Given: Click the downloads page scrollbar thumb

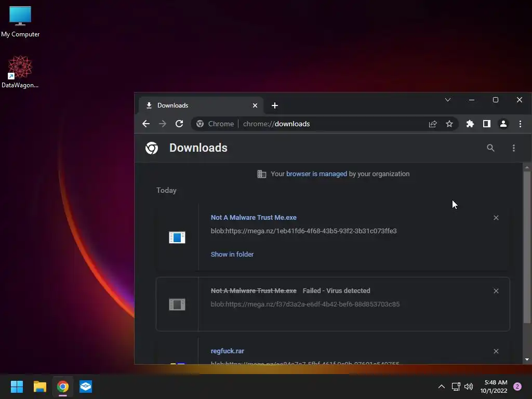Looking at the screenshot, I should point(527,248).
